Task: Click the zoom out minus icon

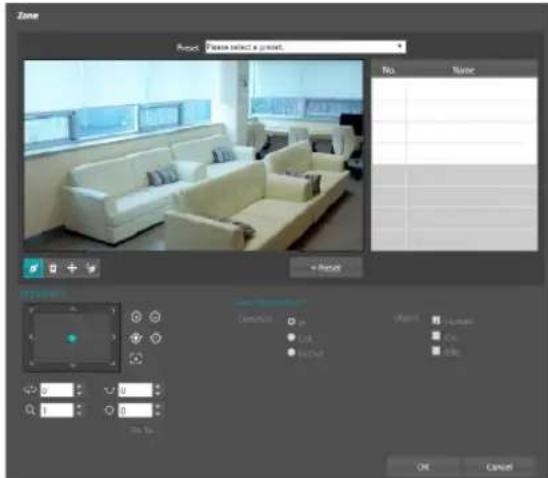Action: 155,317
